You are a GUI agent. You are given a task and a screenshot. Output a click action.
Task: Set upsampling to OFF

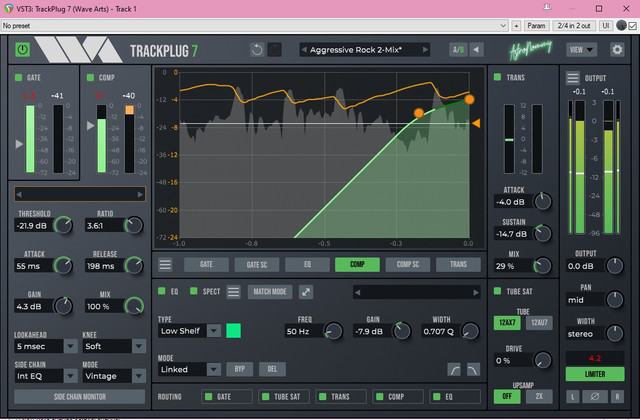[x=507, y=396]
